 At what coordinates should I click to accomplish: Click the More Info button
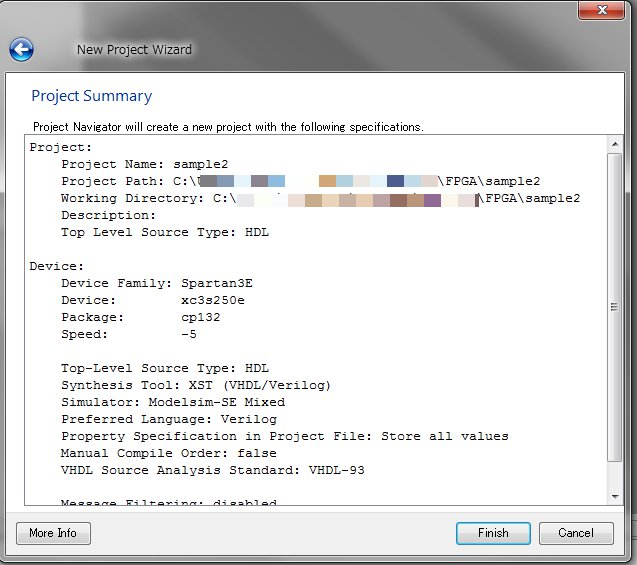(x=53, y=533)
